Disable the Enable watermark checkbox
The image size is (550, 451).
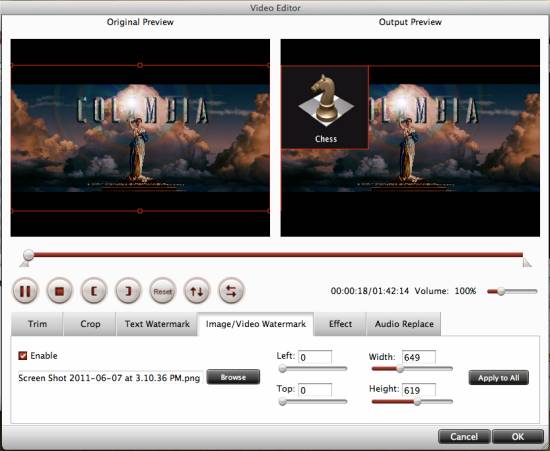(x=23, y=356)
